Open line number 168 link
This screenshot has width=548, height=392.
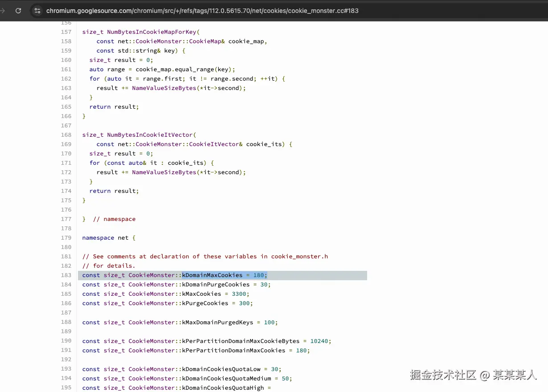66,135
